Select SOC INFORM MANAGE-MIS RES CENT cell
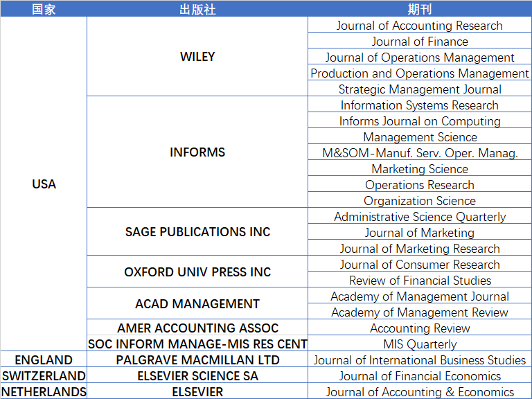532x399 pixels. point(197,344)
